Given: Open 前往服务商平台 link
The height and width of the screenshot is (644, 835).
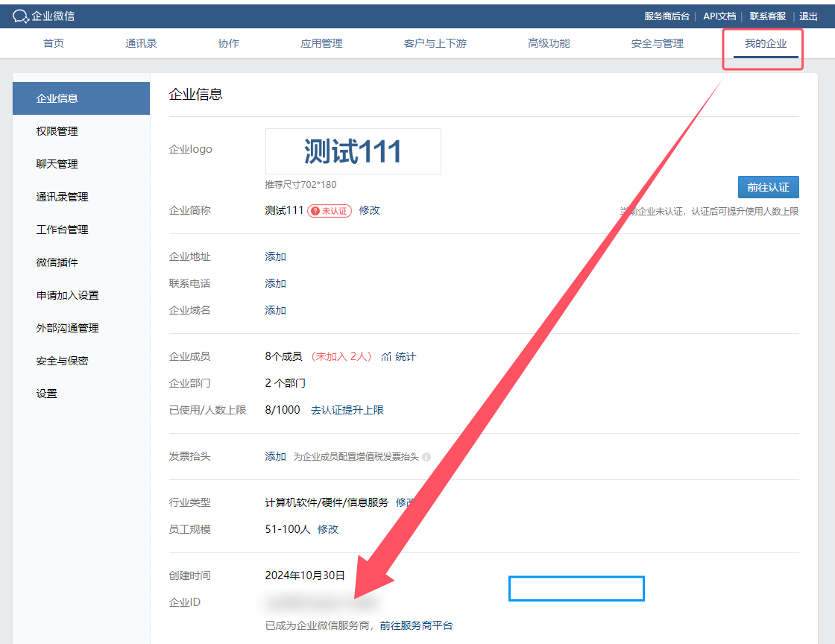Looking at the screenshot, I should pos(416,626).
